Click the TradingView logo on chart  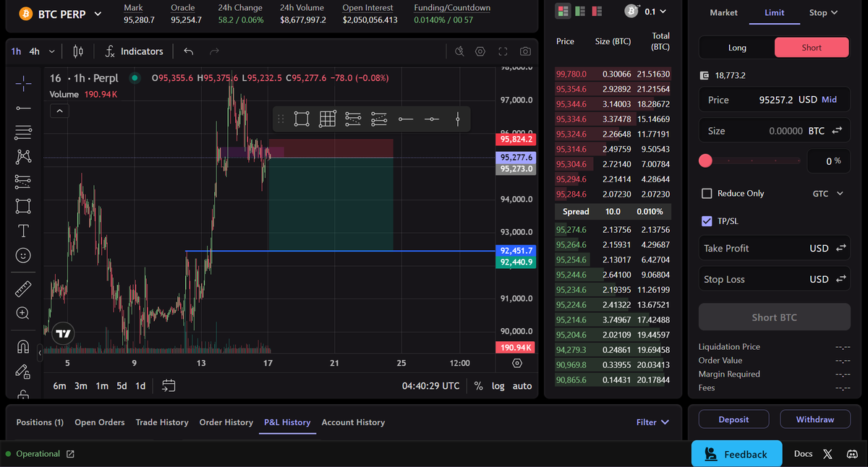pyautogui.click(x=64, y=333)
